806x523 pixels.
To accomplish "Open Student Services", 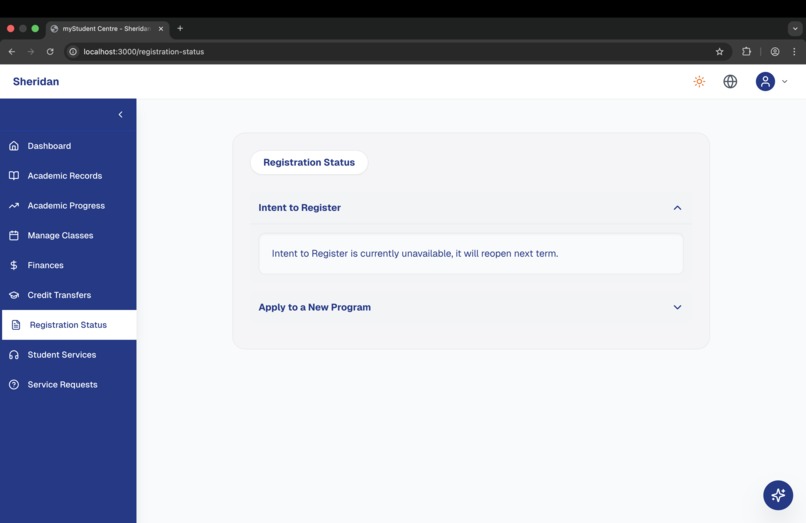I will coord(68,355).
